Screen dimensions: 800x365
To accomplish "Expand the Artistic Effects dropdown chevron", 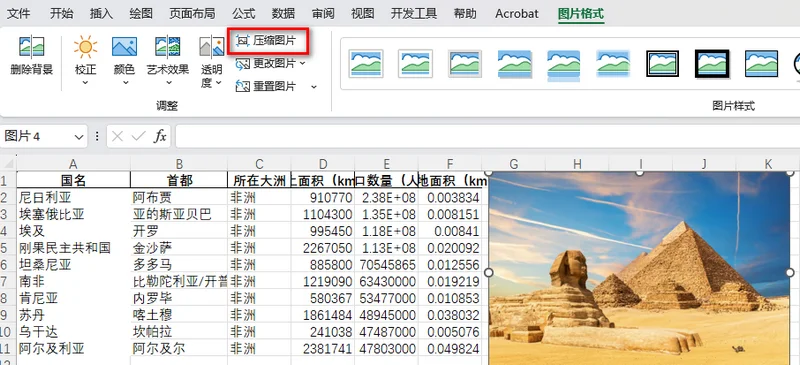I will 168,82.
